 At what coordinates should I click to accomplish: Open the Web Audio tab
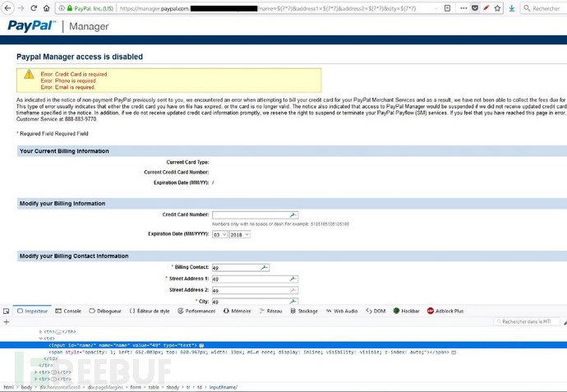[x=341, y=311]
